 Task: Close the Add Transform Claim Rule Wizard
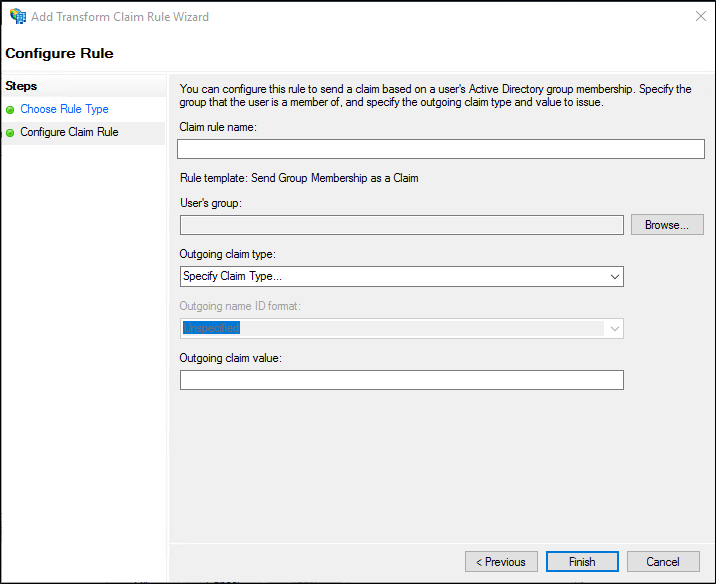click(x=700, y=16)
